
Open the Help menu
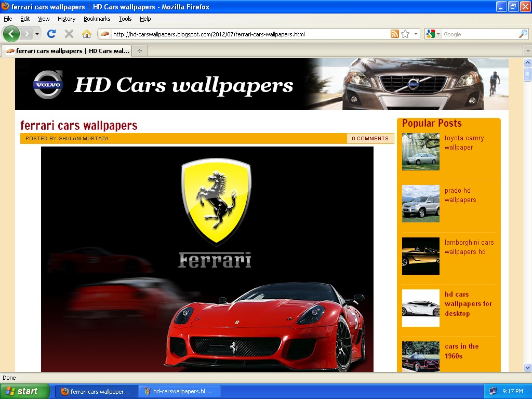(145, 19)
